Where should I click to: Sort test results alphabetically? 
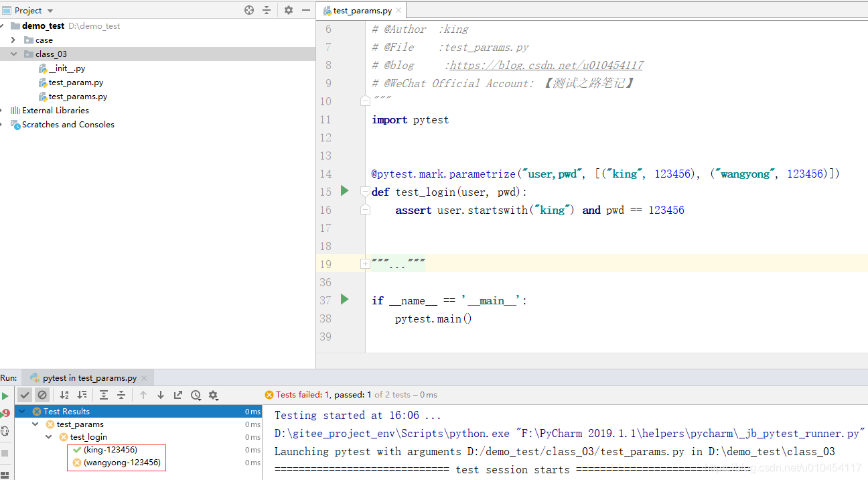point(64,395)
